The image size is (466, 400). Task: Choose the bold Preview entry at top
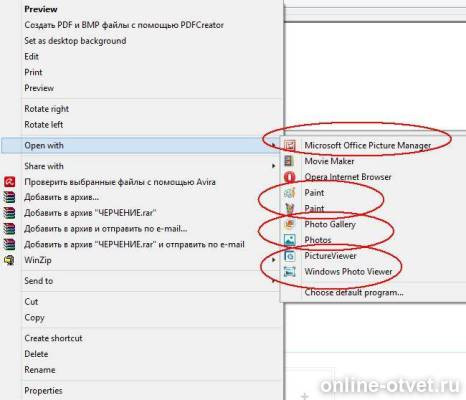(41, 9)
